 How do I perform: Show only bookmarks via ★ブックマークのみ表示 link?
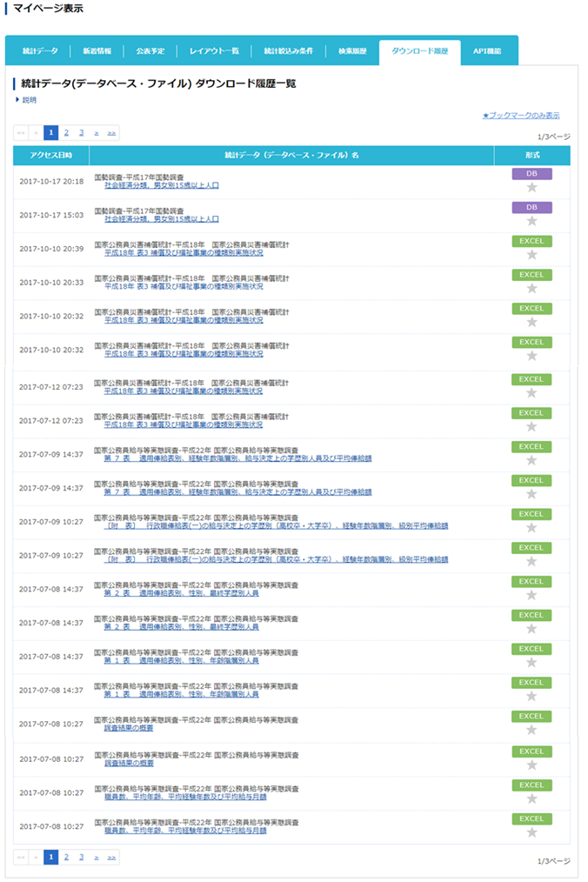pos(521,115)
